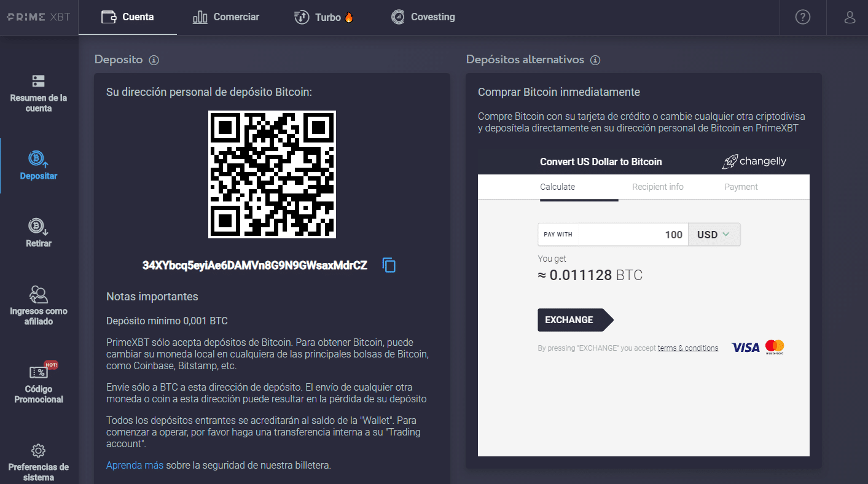Open the user profile icon

(850, 17)
